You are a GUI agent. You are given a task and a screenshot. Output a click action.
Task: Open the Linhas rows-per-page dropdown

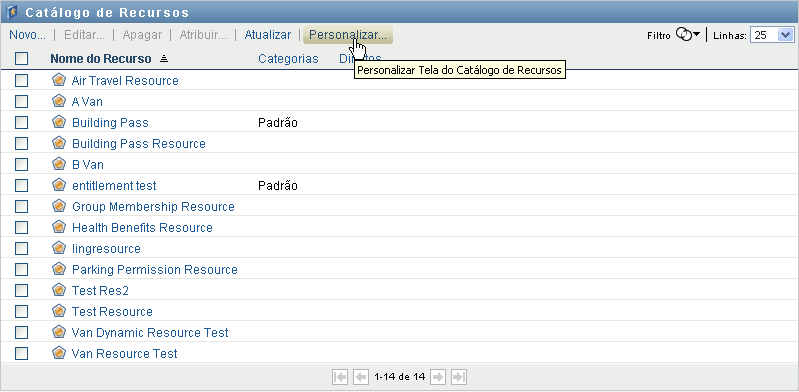click(x=772, y=35)
